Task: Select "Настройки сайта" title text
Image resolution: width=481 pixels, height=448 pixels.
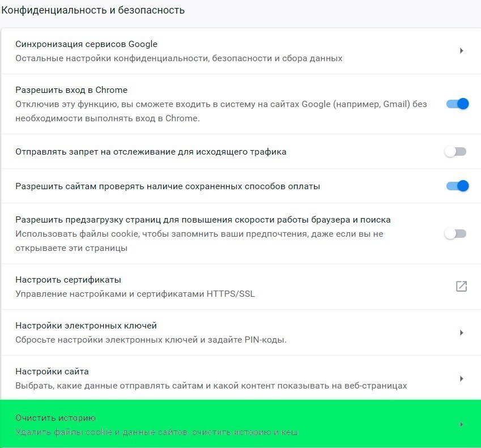Action: [52, 372]
